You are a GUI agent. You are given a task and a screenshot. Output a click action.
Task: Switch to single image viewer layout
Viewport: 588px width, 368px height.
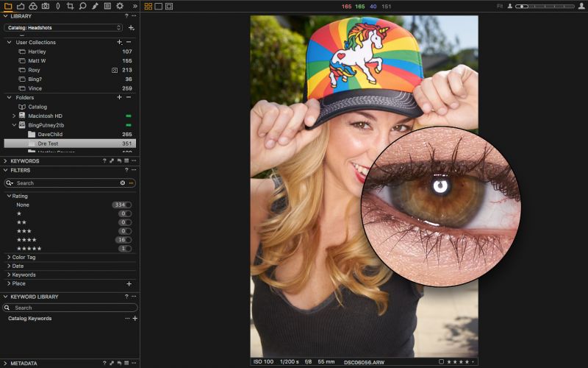click(159, 7)
